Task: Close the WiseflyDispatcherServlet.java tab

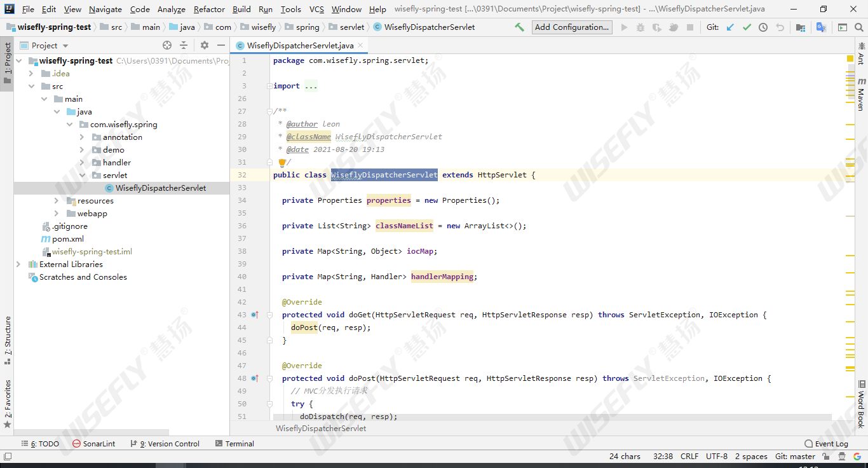Action: tap(360, 45)
